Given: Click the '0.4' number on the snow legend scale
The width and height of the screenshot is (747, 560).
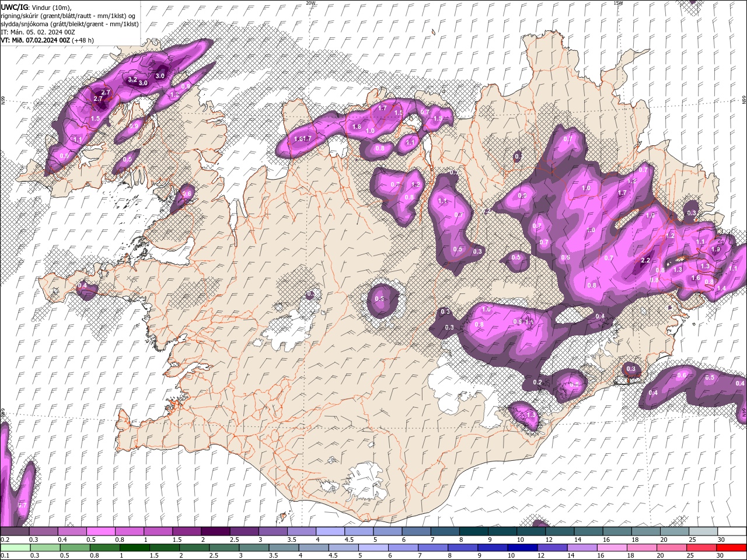Looking at the screenshot, I should tap(62, 540).
